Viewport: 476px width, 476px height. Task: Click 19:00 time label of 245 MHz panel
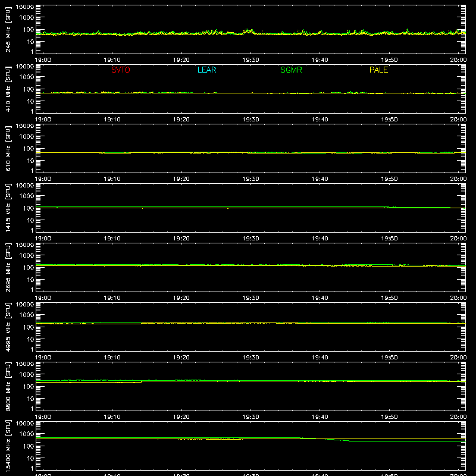coord(43,60)
